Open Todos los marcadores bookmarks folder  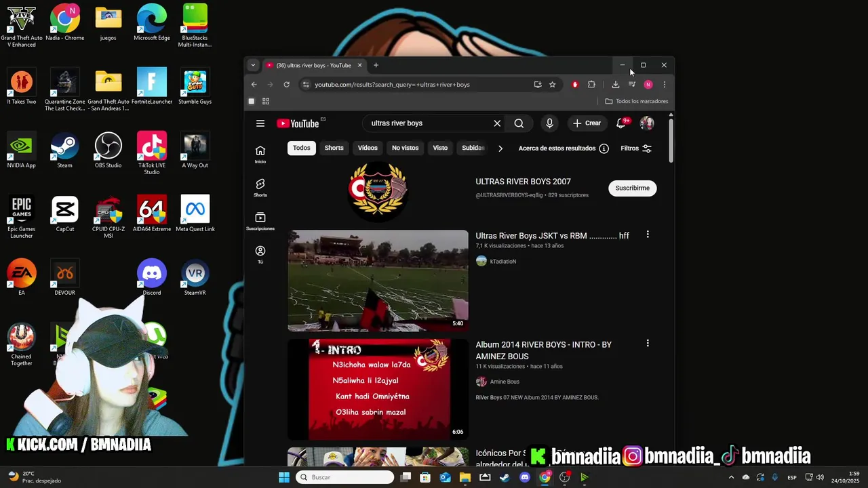click(636, 101)
